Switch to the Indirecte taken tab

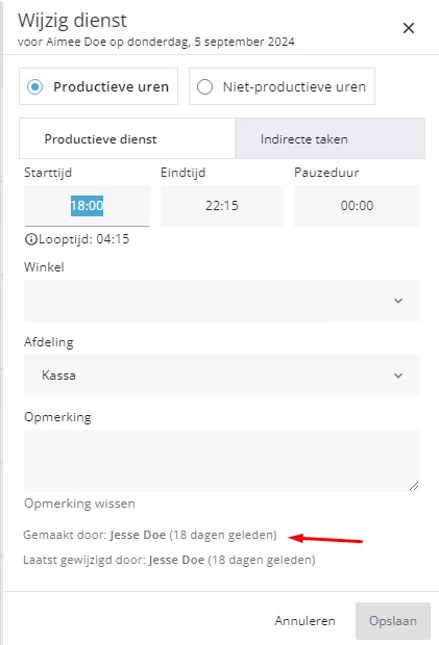click(330, 139)
